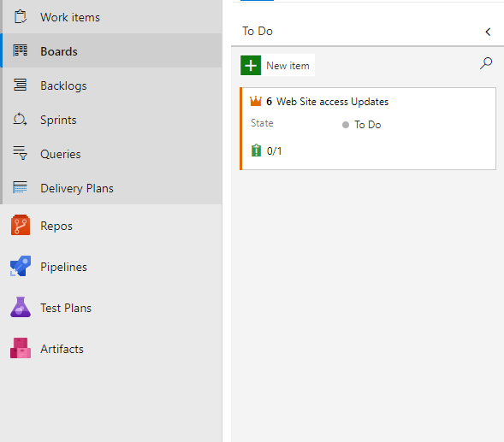Screen dimensions: 504x442
Task: Select the Delivery Plans menu label
Action: coord(77,188)
